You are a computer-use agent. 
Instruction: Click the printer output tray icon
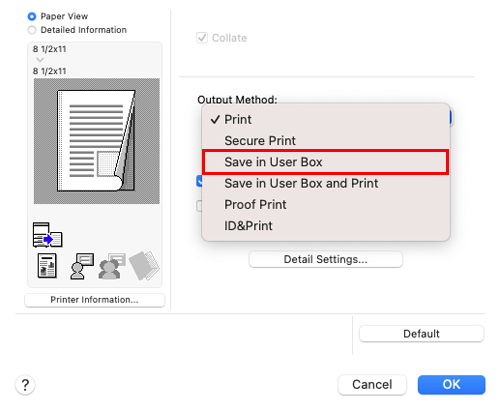tap(47, 235)
